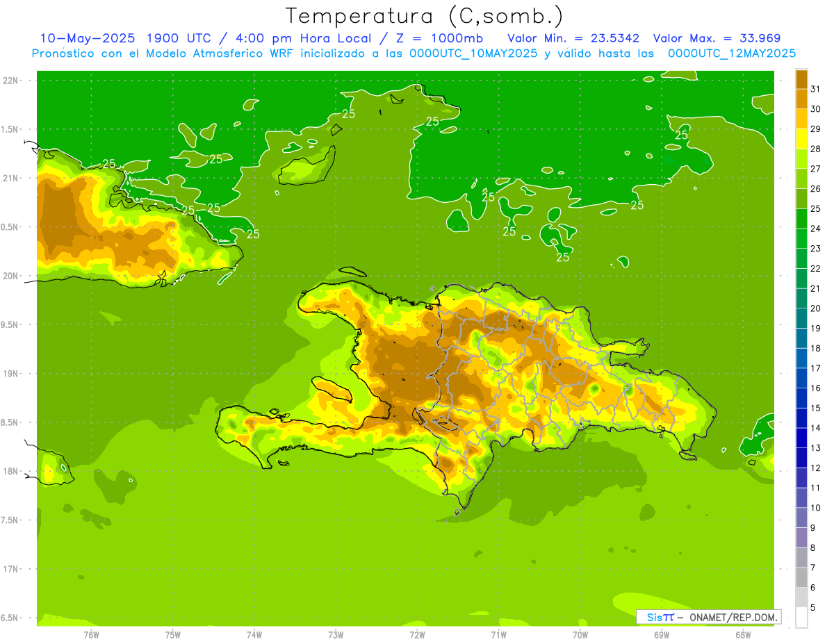Click the 69W longitude axis label

[x=662, y=635]
